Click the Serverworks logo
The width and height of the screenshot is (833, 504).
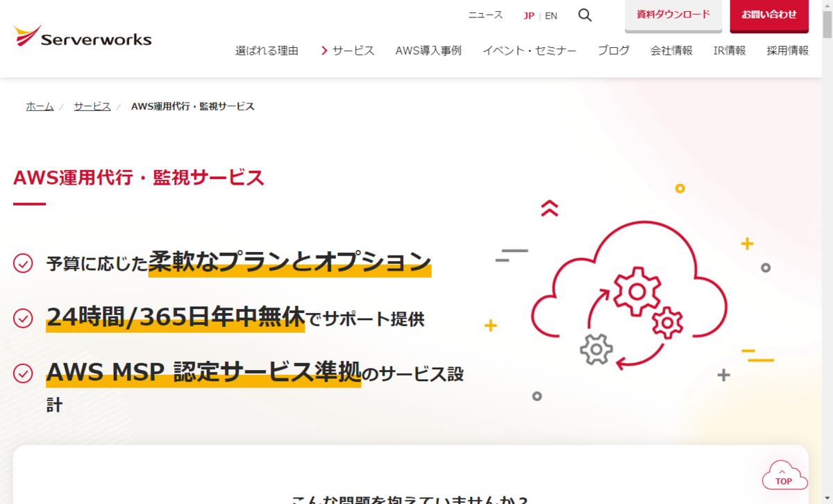(82, 37)
